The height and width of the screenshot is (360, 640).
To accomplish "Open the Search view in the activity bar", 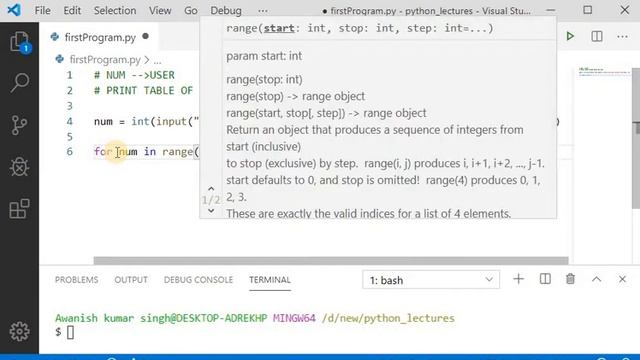I will [x=19, y=82].
